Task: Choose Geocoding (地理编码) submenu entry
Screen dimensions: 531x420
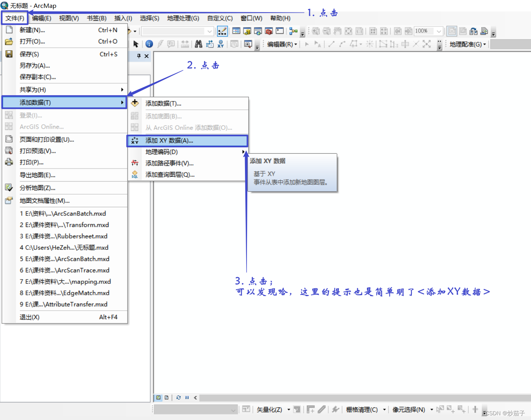Action: pos(188,152)
